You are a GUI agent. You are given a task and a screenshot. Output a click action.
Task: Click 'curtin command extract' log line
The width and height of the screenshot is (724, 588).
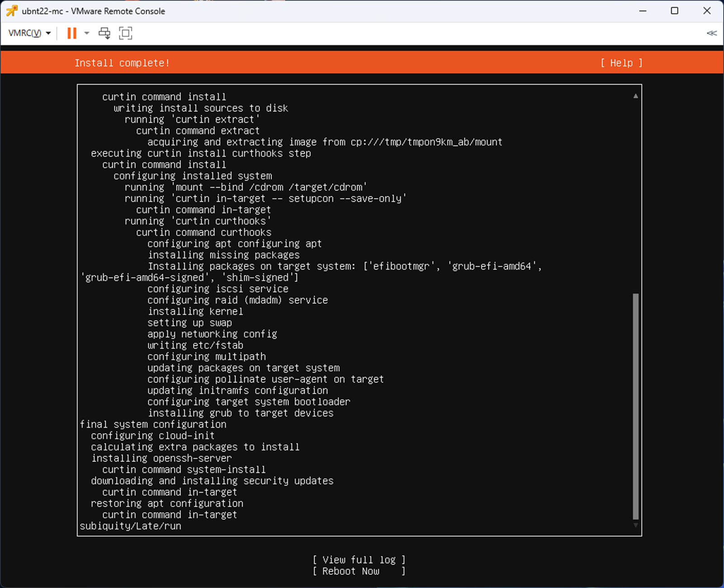point(198,131)
